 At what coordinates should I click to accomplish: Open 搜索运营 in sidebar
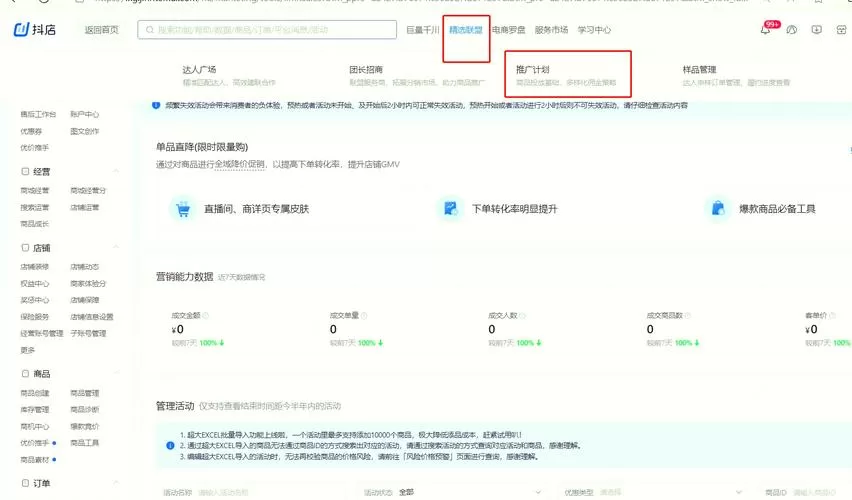[x=35, y=207]
